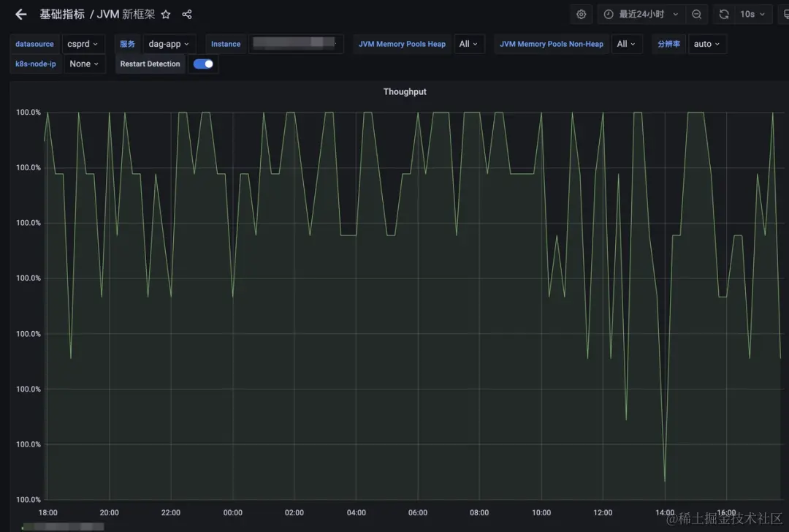Click the 06:00 x-axis time label
Screen dimensions: 789x532
point(418,512)
